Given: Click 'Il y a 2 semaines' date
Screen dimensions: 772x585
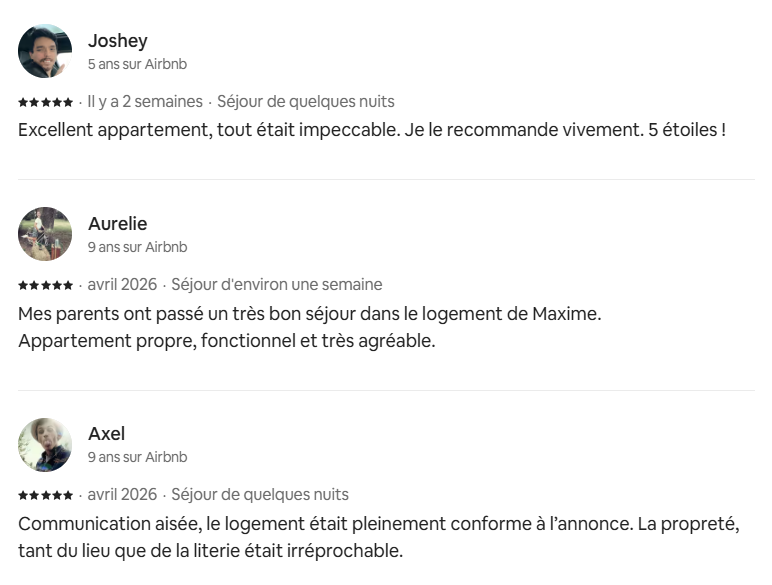Looking at the screenshot, I should [x=145, y=101].
